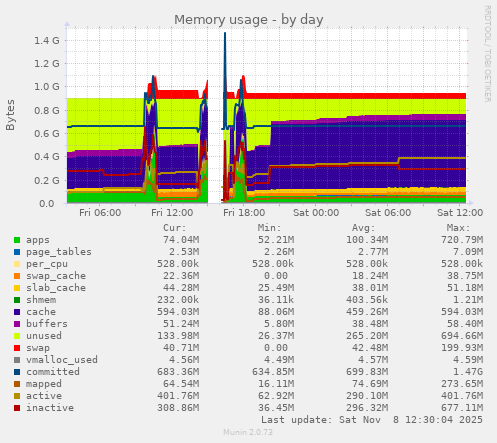Click the 'Fri 06:00' x-axis label
This screenshot has height=443, width=497.
[x=100, y=213]
